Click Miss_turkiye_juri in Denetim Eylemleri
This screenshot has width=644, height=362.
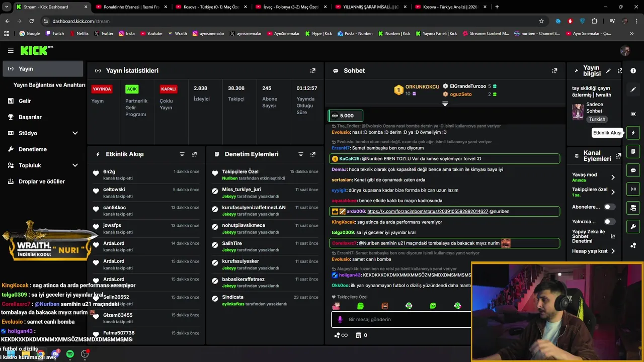tap(242, 190)
